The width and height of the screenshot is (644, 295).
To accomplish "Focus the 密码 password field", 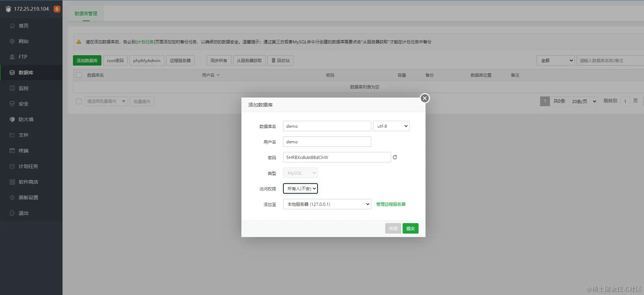I will click(337, 157).
